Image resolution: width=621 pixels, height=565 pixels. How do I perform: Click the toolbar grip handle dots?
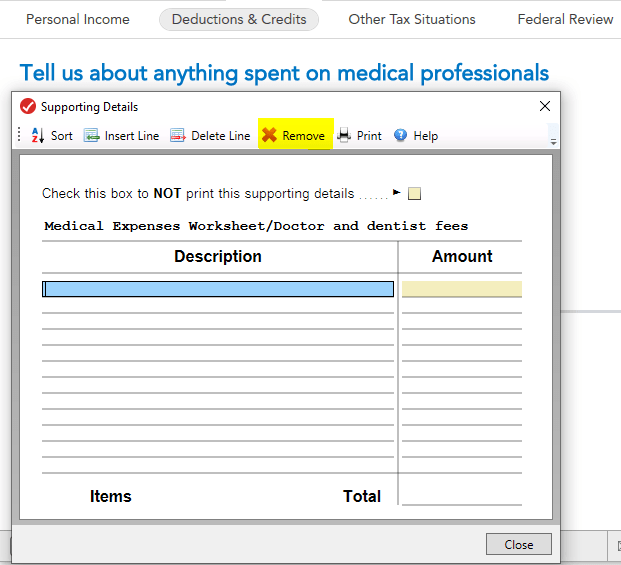click(x=19, y=134)
